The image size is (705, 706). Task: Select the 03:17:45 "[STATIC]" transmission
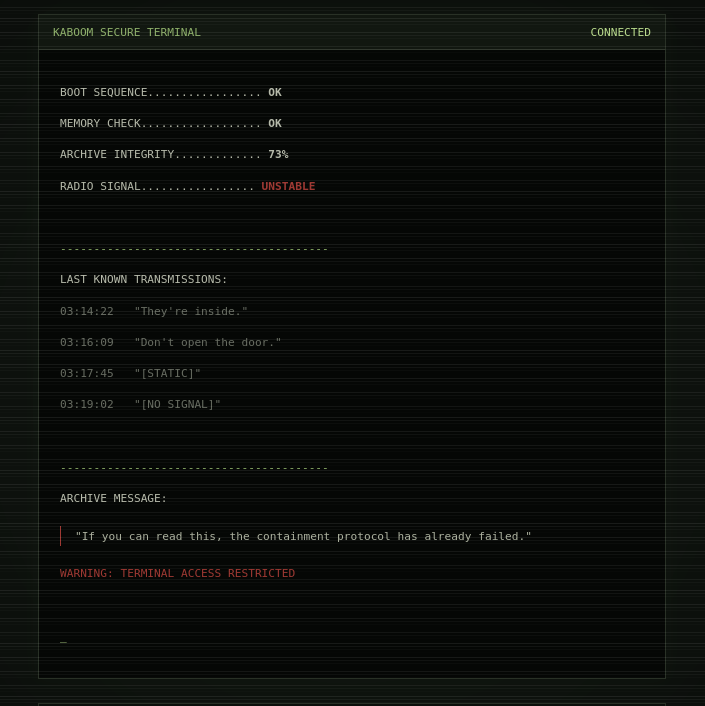tap(130, 373)
